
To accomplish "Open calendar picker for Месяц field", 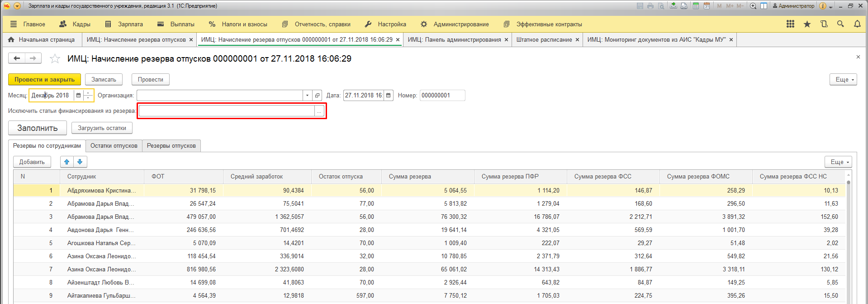I will tap(78, 96).
